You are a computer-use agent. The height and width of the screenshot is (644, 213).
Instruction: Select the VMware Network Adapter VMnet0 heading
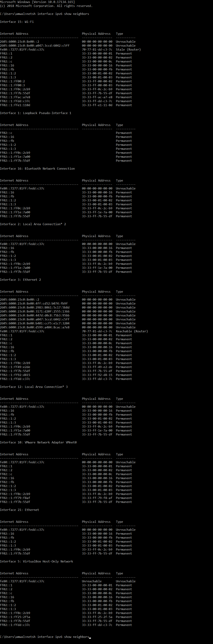[x=38, y=442]
